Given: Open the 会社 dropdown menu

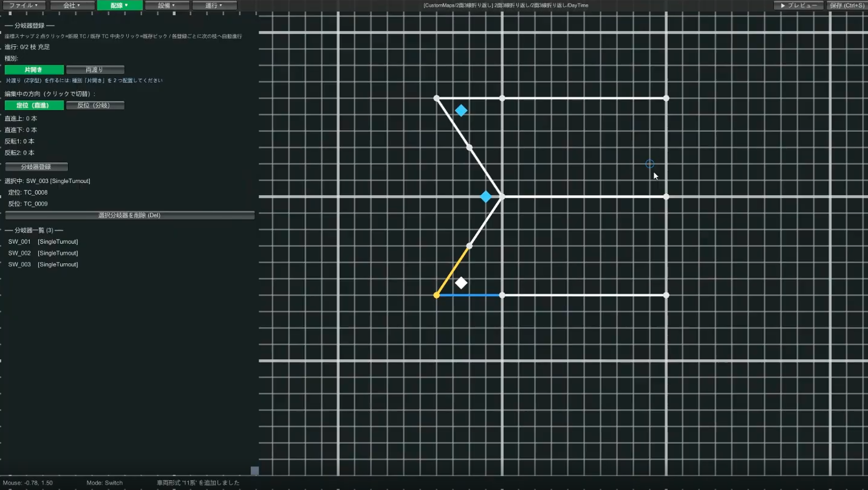Looking at the screenshot, I should 73,5.
